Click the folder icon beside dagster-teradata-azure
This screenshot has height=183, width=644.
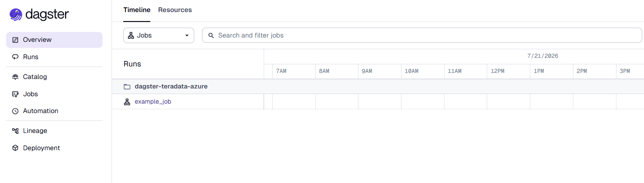[x=127, y=87]
